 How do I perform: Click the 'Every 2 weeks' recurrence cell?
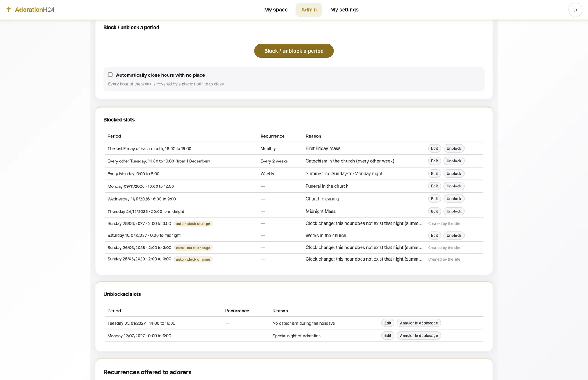coord(274,161)
